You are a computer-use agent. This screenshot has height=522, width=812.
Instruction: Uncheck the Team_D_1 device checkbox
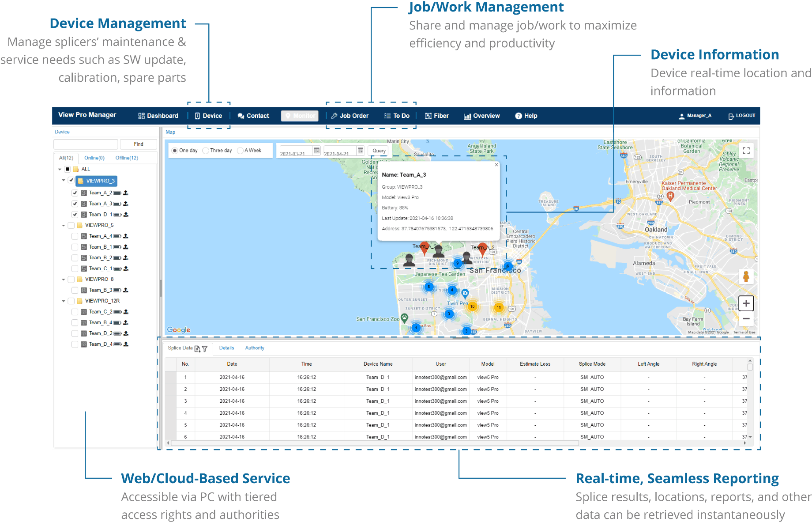[75, 215]
